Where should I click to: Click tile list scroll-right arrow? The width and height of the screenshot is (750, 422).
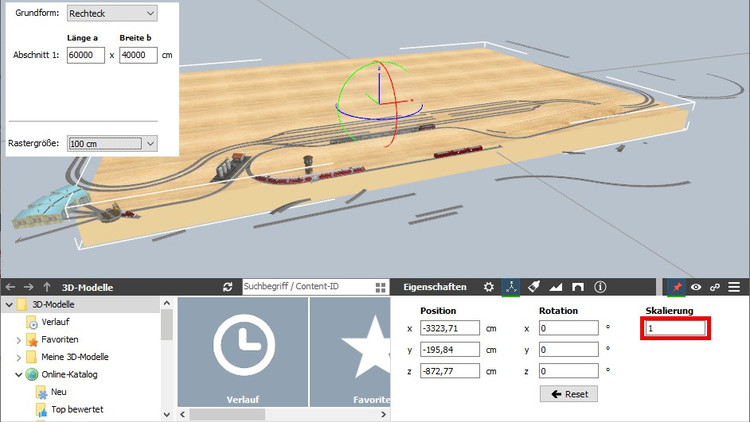384,414
